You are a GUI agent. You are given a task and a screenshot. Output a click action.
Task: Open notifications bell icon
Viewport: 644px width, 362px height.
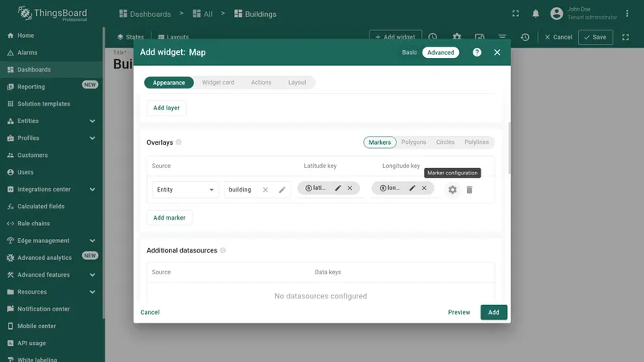click(535, 14)
